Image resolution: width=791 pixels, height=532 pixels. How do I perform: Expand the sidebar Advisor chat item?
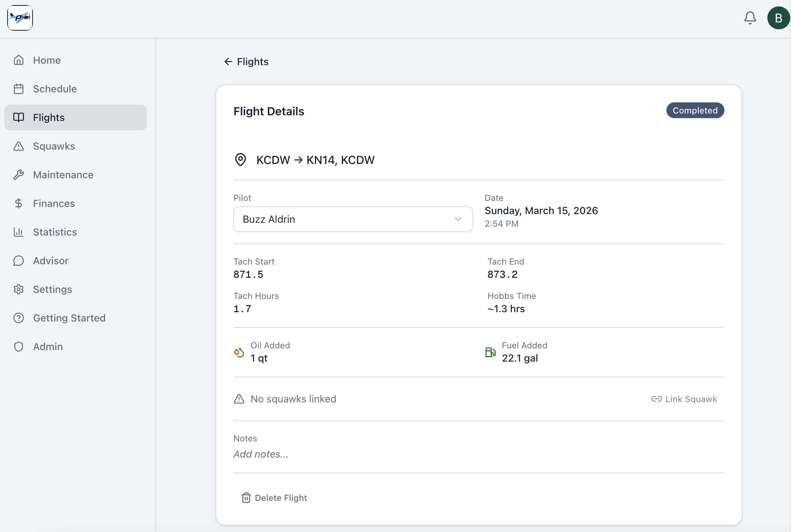pyautogui.click(x=50, y=261)
